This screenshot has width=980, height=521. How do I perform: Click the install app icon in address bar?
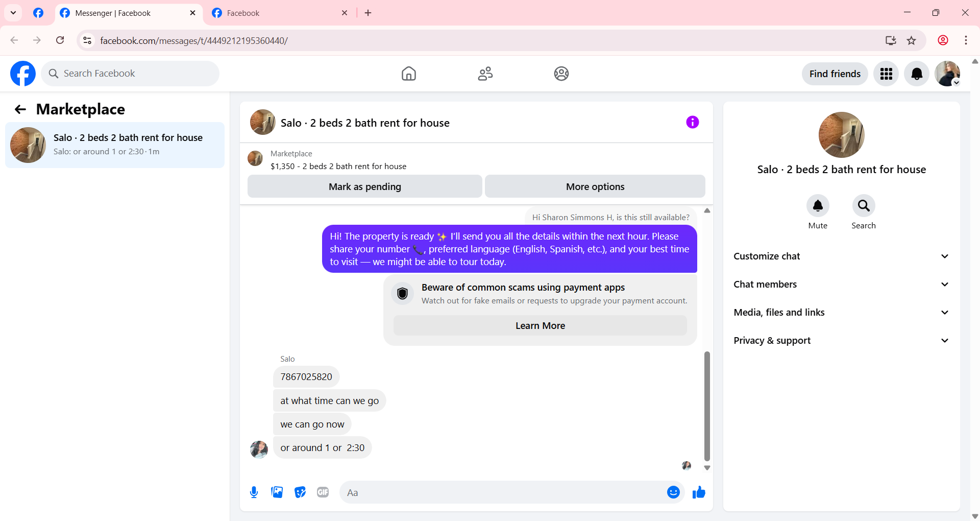[891, 40]
